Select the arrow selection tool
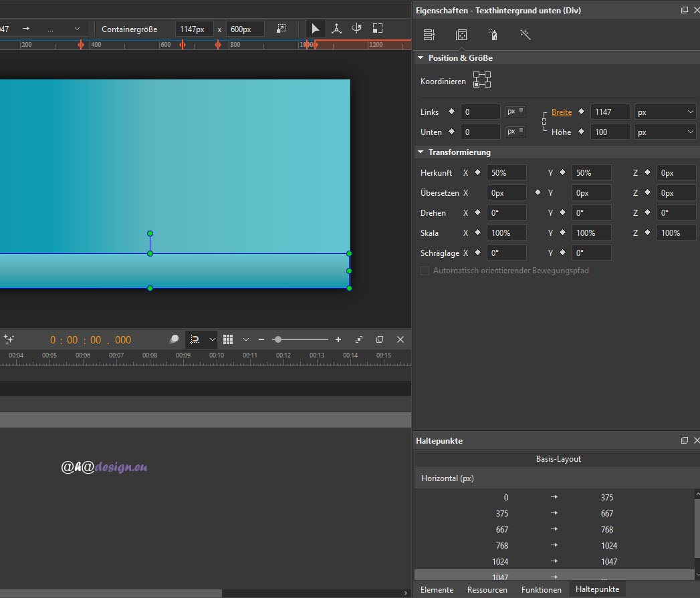Viewport: 700px width, 598px height. pos(315,29)
